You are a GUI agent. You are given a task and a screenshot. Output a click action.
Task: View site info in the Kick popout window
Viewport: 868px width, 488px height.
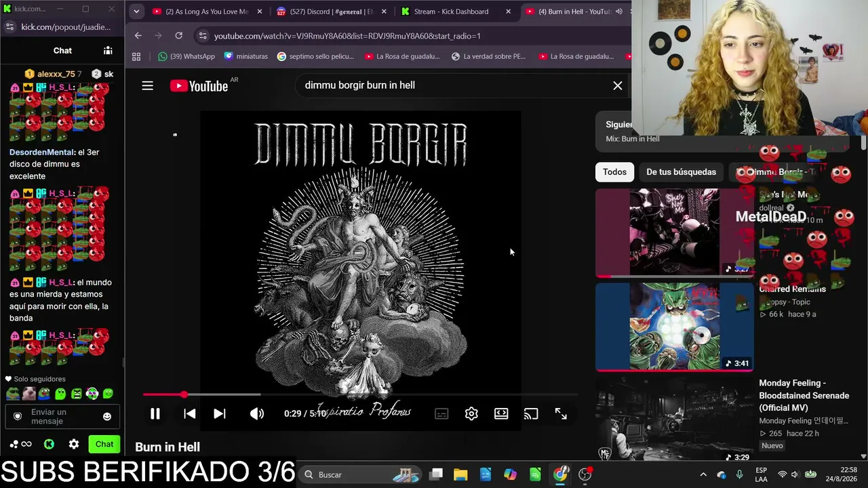point(9,26)
